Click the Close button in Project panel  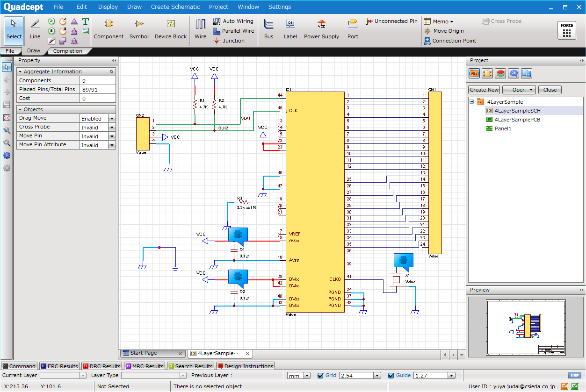(550, 90)
